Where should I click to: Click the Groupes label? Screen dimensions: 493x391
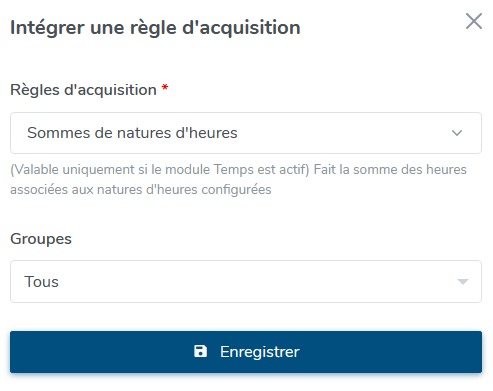[x=41, y=239]
